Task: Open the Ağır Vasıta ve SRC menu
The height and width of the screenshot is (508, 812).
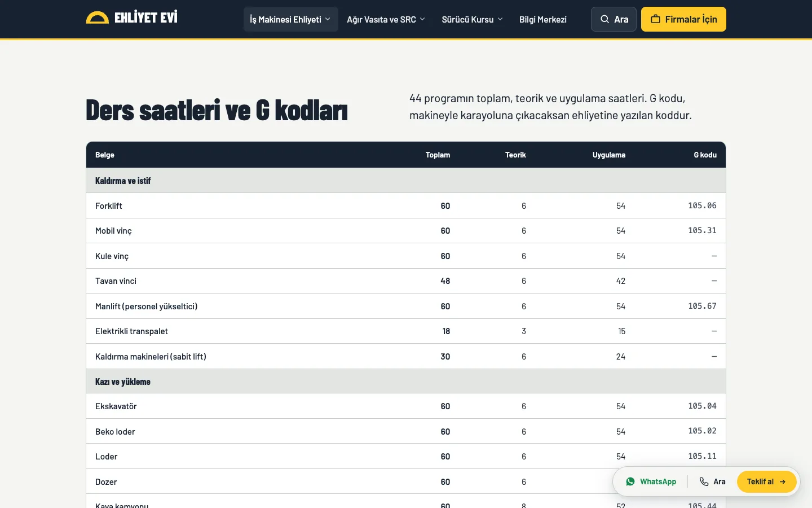Action: 386,19
